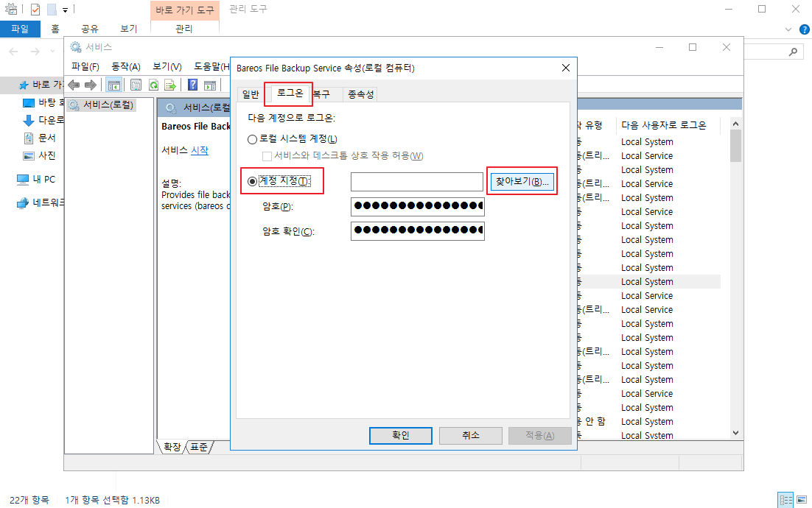
Task: Close the Bareos File Backup Service properties dialog
Action: coord(565,68)
